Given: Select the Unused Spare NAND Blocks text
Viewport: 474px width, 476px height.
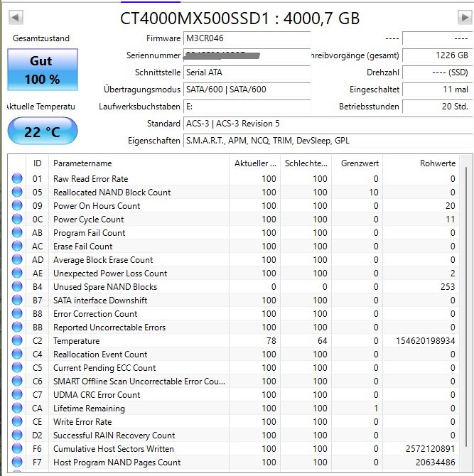Looking at the screenshot, I should point(105,287).
